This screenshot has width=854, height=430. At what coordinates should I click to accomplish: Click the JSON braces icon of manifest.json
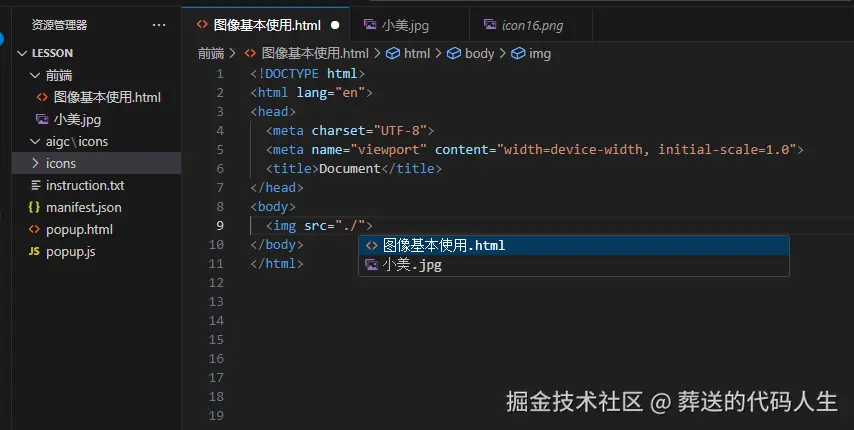[x=35, y=207]
